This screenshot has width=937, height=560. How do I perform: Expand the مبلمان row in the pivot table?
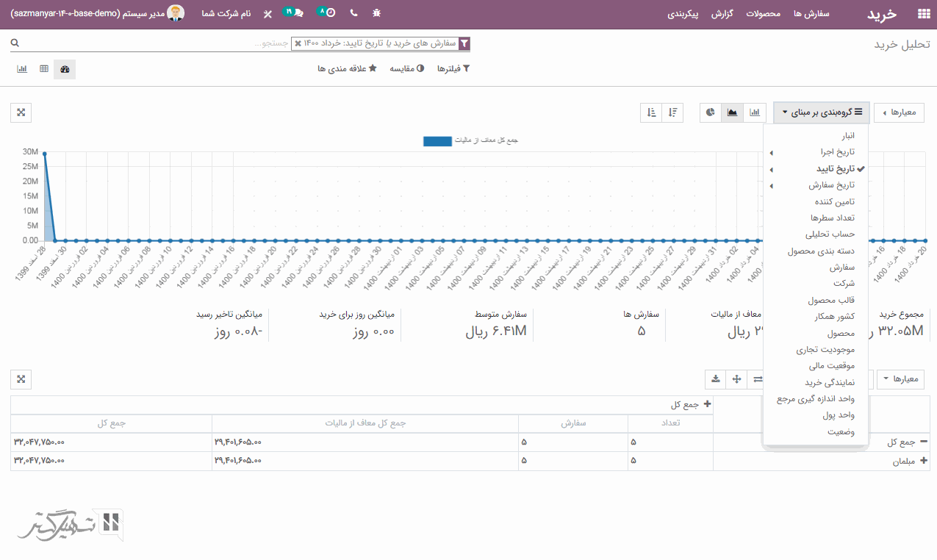pos(924,462)
